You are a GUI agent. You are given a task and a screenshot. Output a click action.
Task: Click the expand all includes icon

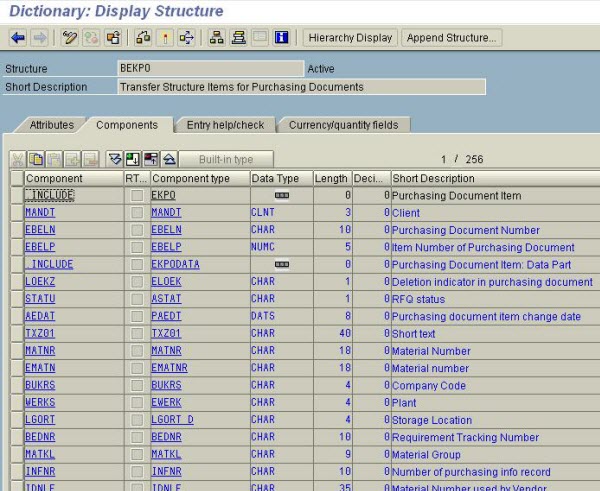click(115, 160)
